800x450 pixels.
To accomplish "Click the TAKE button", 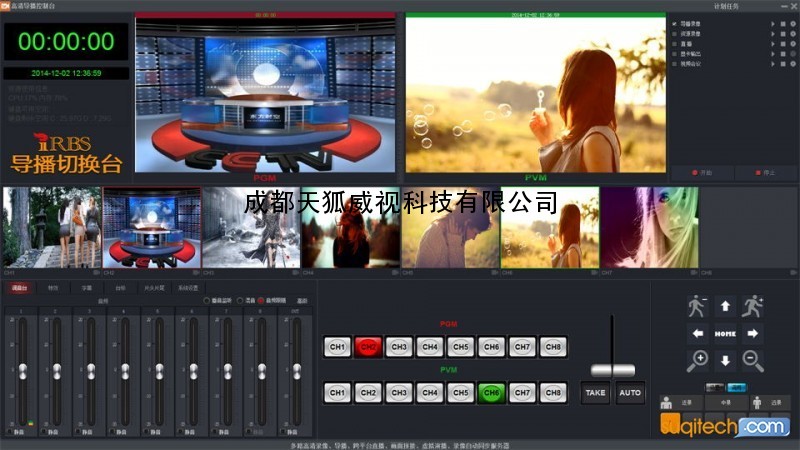I will [x=595, y=393].
